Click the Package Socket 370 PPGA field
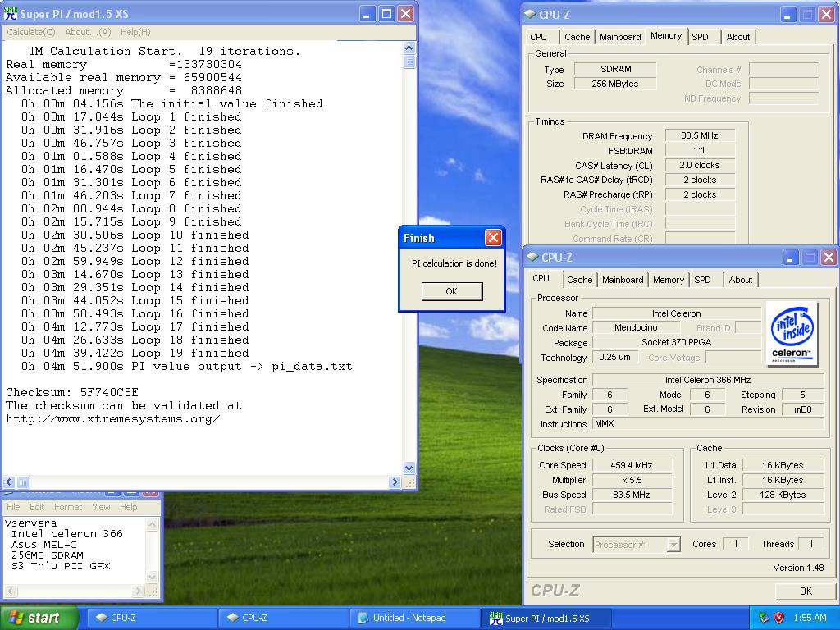The width and height of the screenshot is (840, 630). pyautogui.click(x=676, y=342)
